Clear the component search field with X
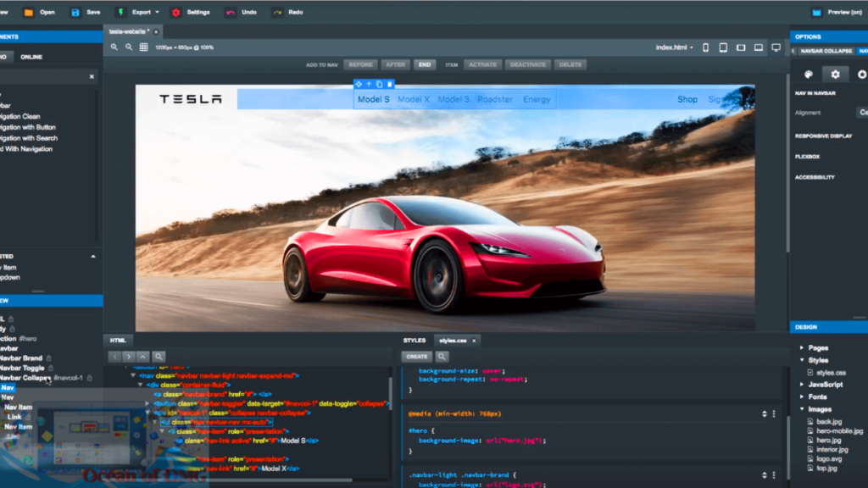This screenshot has height=488, width=868. pos(92,77)
